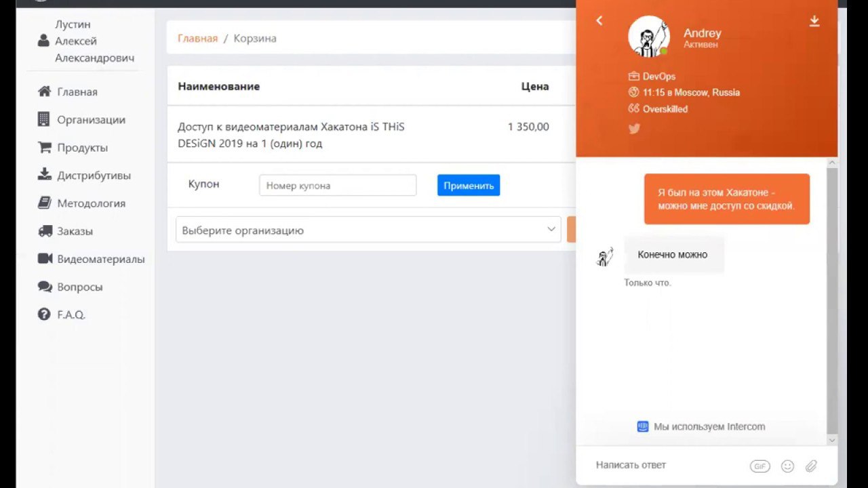Click the orange Я был на этом Хакатоне message
The width and height of the screenshot is (868, 488).
[x=726, y=199]
